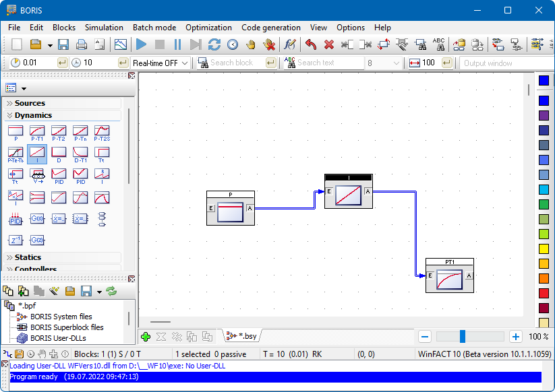Click the PT1 block on canvas
Image resolution: width=555 pixels, height=392 pixels.
(450, 275)
